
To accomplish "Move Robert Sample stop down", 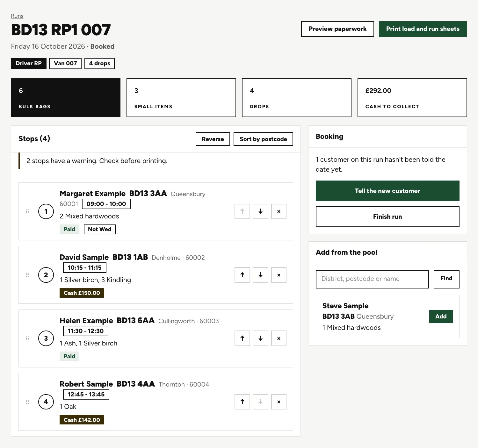I will tap(260, 402).
